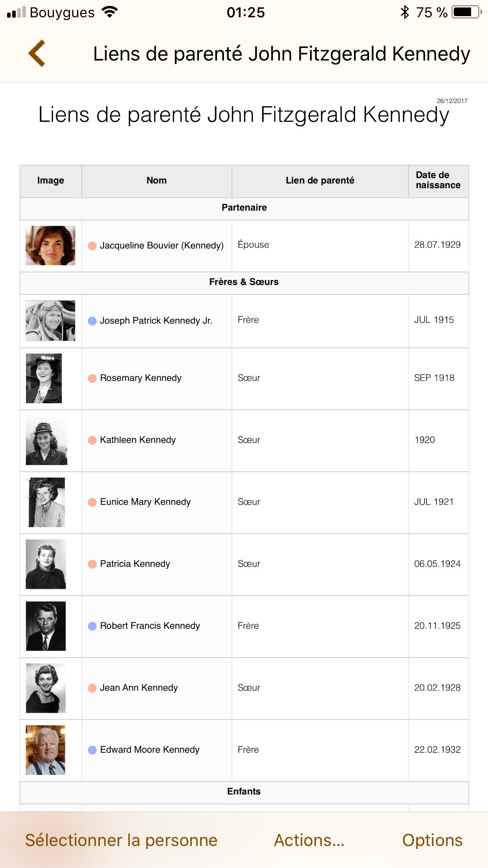Tap the battery icon in status bar
This screenshot has width=488, height=868.
(467, 12)
